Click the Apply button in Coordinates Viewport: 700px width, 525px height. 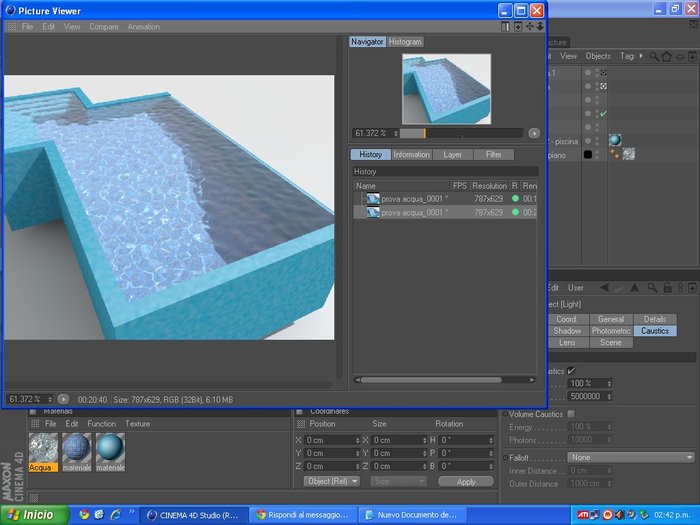466,482
